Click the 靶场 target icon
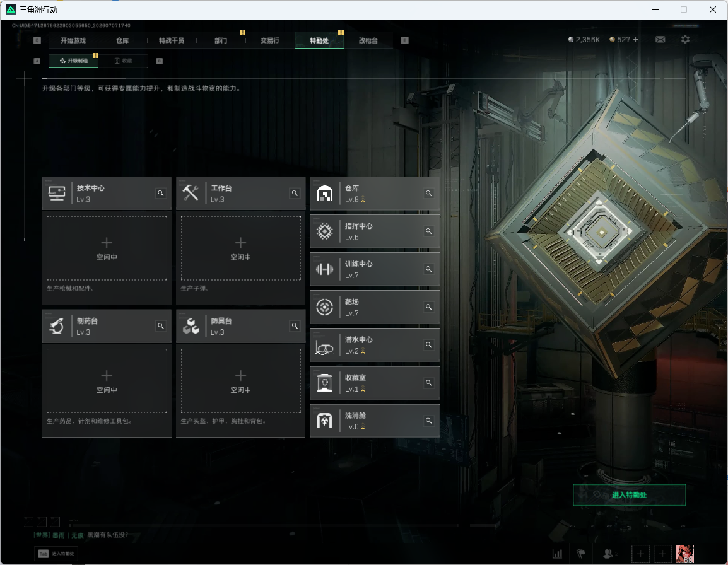Image resolution: width=728 pixels, height=565 pixels. (x=324, y=307)
